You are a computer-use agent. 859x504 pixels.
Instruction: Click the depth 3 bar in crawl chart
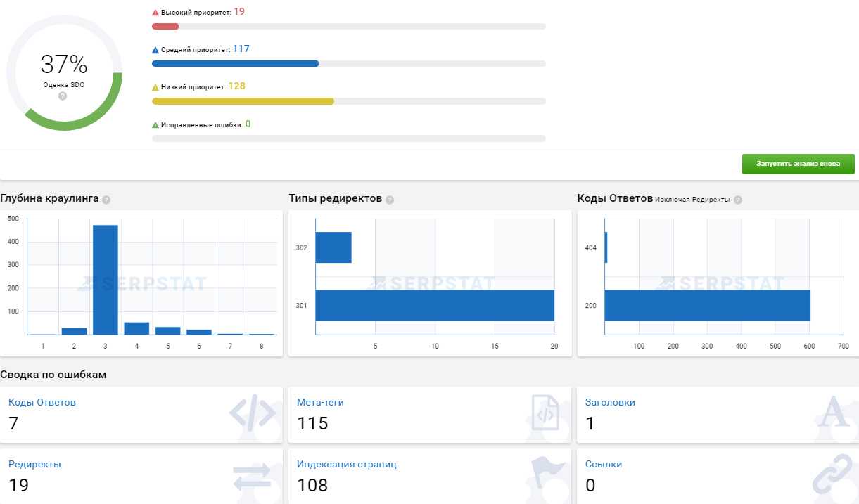(x=106, y=280)
